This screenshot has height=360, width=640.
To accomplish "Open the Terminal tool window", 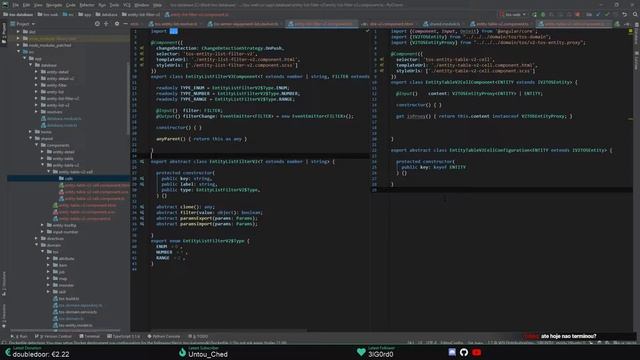I will point(90,336).
